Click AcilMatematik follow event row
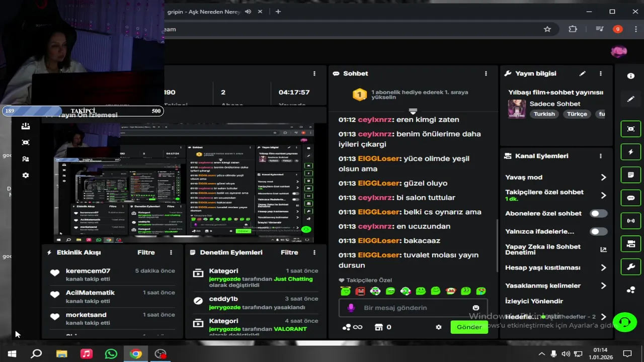The width and height of the screenshot is (644, 362). pyautogui.click(x=112, y=297)
